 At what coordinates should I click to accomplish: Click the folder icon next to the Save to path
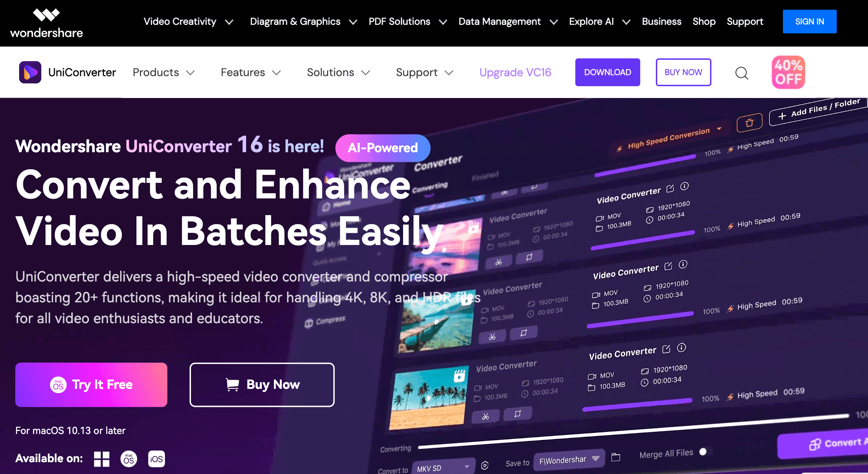[616, 457]
